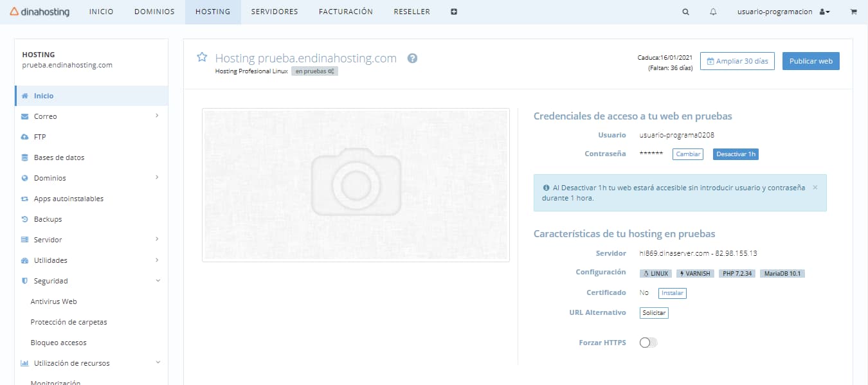The height and width of the screenshot is (385, 868).
Task: Toggle the Forzar HTTPS switch
Action: tap(648, 343)
